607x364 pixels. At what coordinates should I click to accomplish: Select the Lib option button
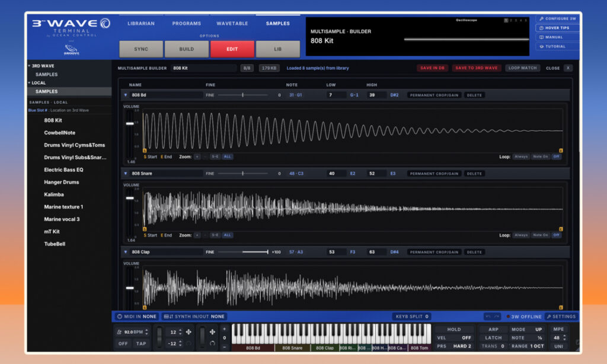click(277, 49)
